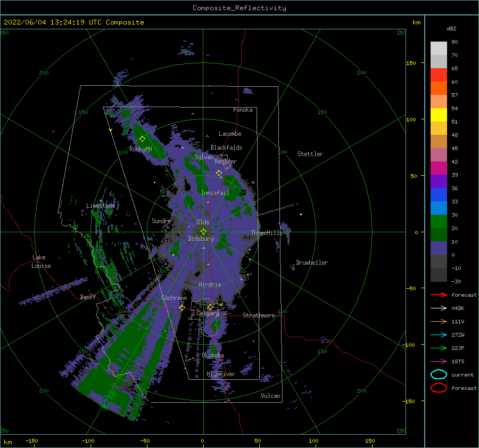
Task: Click the magenta 18TS arrow symbol
Action: (439, 362)
